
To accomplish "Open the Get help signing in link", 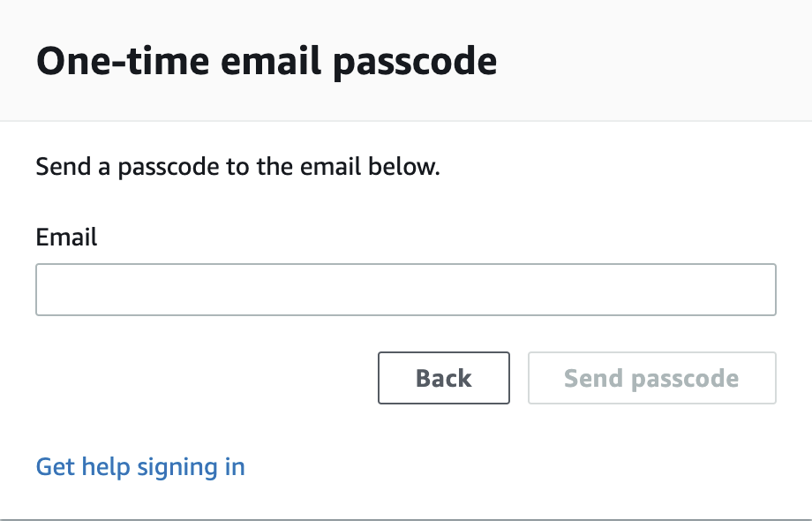I will click(x=140, y=467).
